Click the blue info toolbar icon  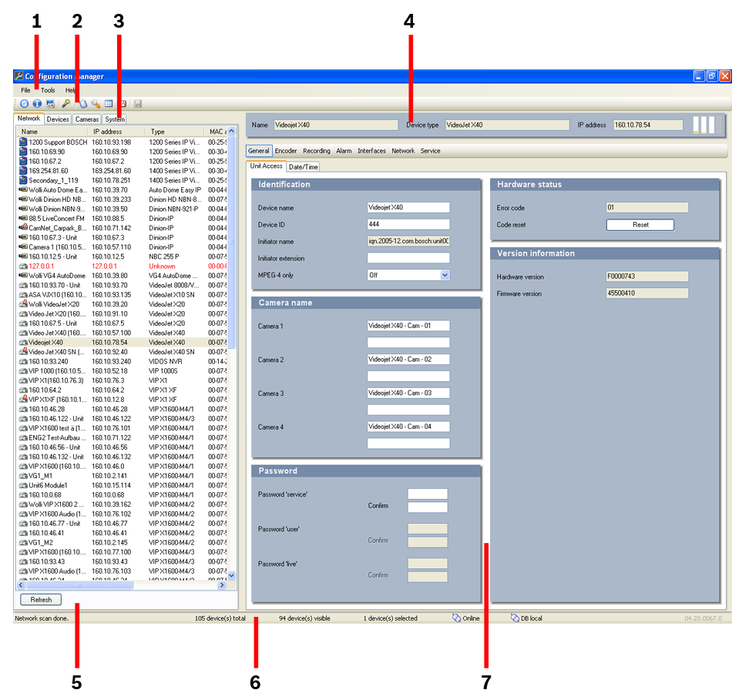tap(37, 104)
